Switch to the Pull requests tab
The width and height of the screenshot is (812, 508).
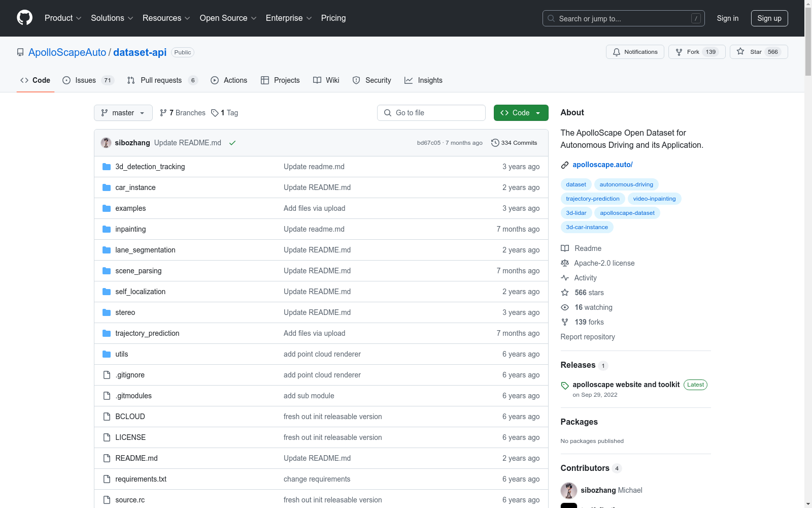[162, 80]
